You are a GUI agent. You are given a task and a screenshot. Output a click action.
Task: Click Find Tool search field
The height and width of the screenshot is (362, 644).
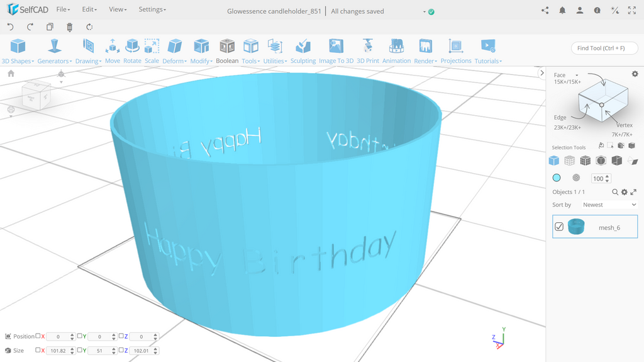[604, 48]
